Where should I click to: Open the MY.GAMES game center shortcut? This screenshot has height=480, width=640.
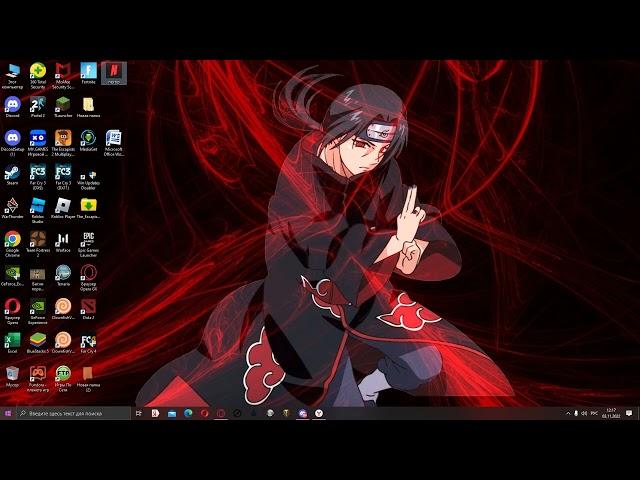point(38,143)
